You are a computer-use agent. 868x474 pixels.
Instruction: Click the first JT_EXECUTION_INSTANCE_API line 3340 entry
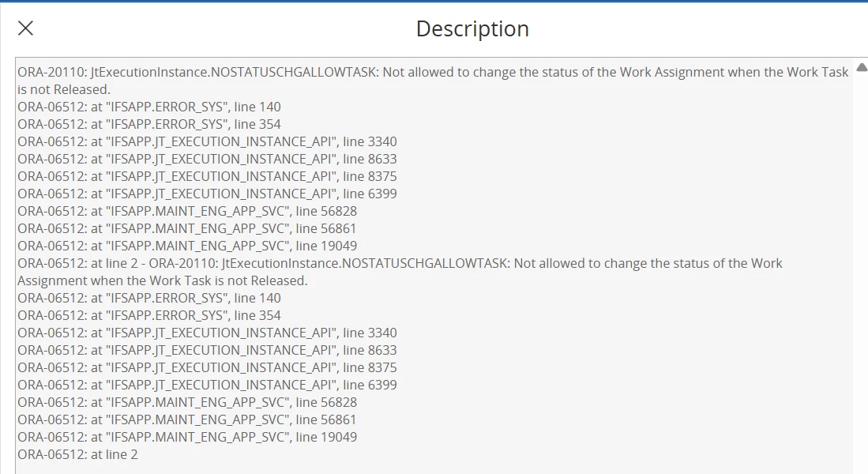[207, 141]
